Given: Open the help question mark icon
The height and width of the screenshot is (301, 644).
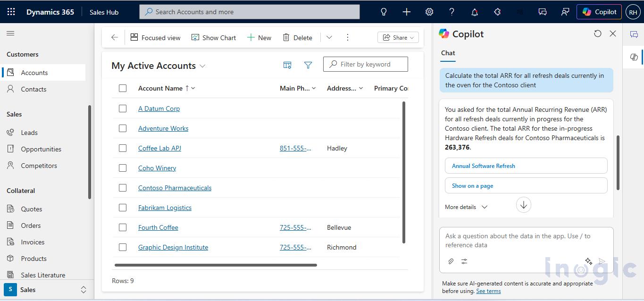Looking at the screenshot, I should (452, 12).
